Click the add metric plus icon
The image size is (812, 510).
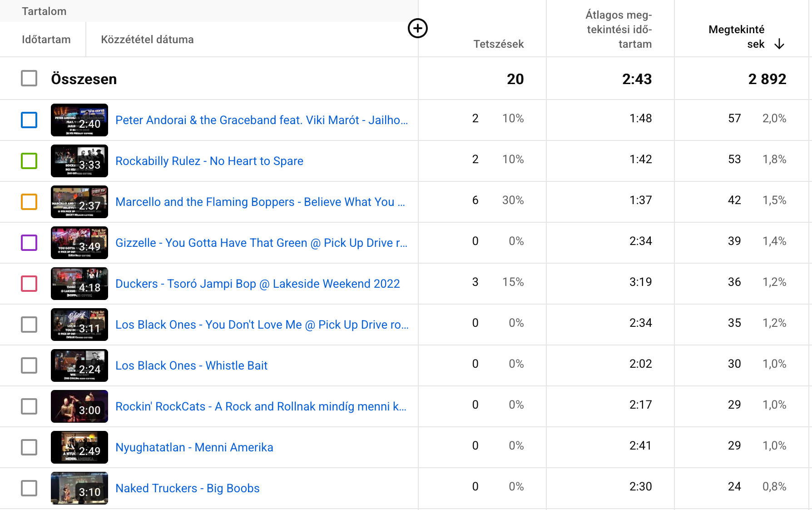(x=418, y=29)
